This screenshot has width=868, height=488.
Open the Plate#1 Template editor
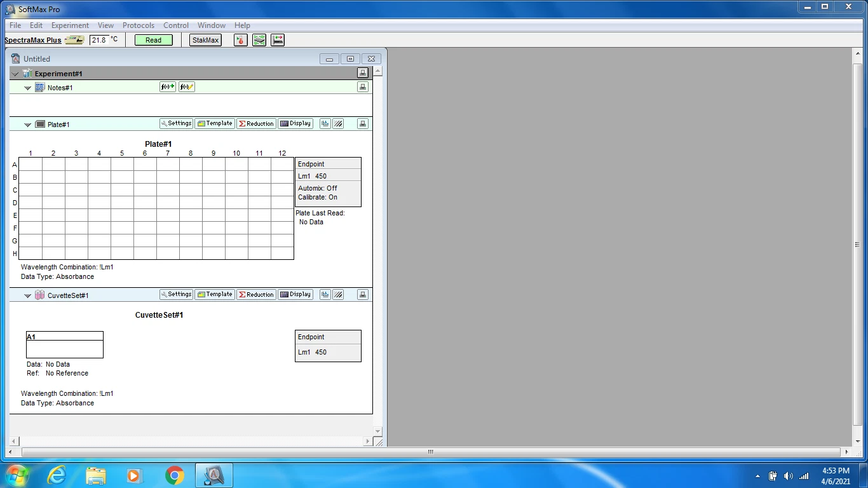(x=215, y=124)
